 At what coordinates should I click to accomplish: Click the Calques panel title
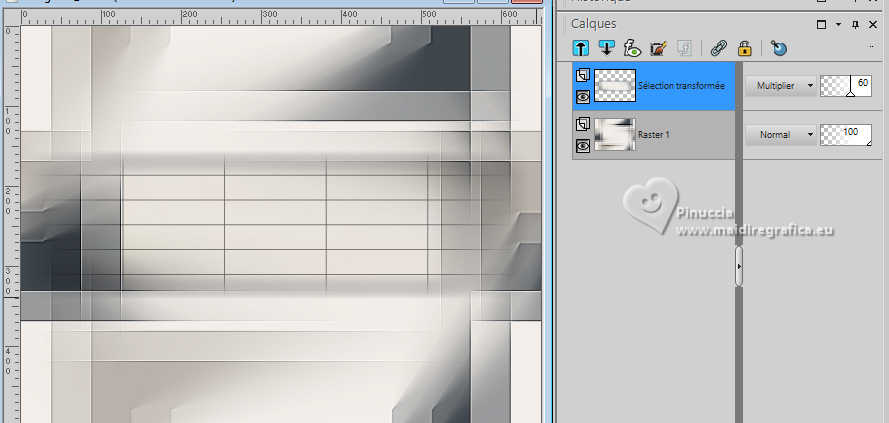[593, 24]
